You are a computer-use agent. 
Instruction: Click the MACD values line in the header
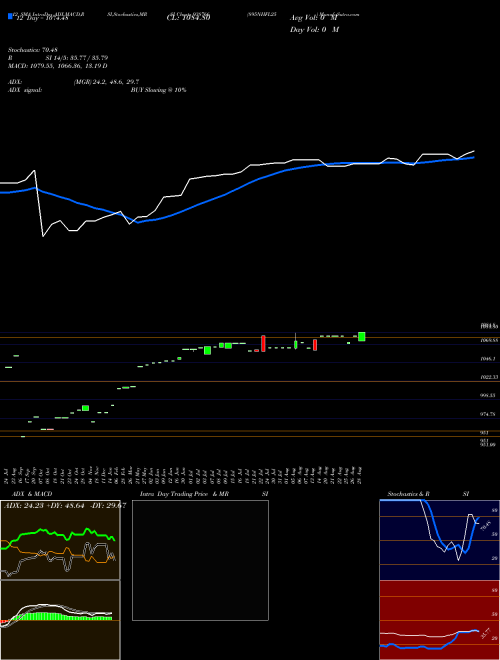click(x=58, y=66)
